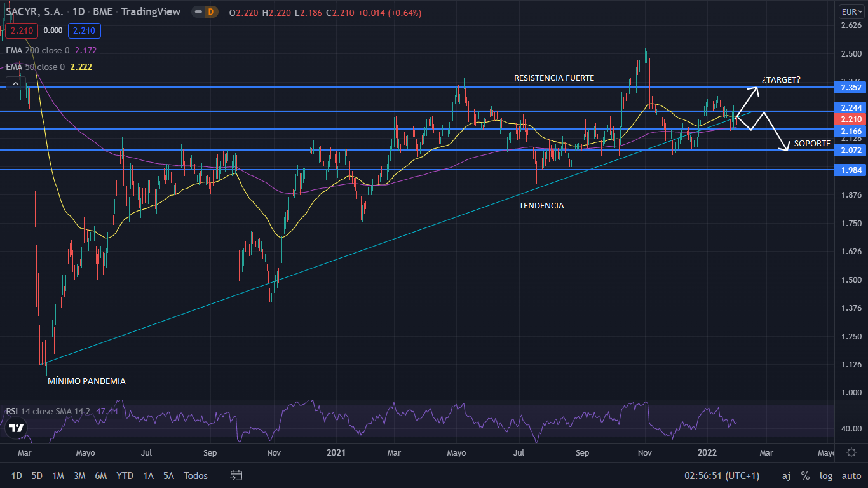Image resolution: width=868 pixels, height=488 pixels.
Task: Click the 2.352 resistance price label
Action: tap(850, 87)
